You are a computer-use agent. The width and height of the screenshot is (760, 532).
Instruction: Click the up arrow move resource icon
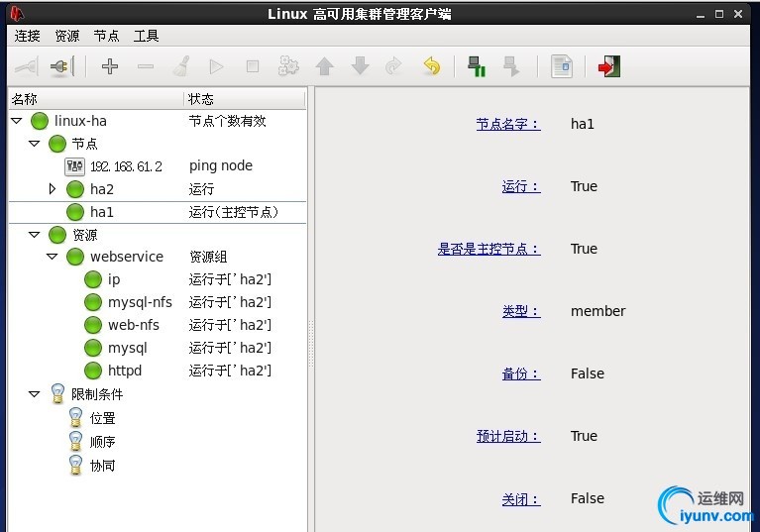[x=325, y=66]
